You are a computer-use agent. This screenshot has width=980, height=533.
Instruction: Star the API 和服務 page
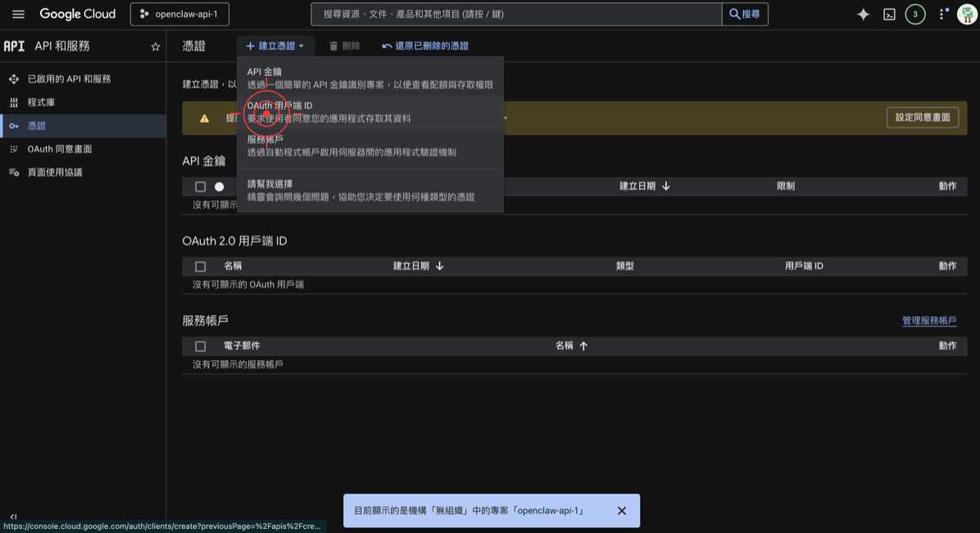pyautogui.click(x=155, y=47)
